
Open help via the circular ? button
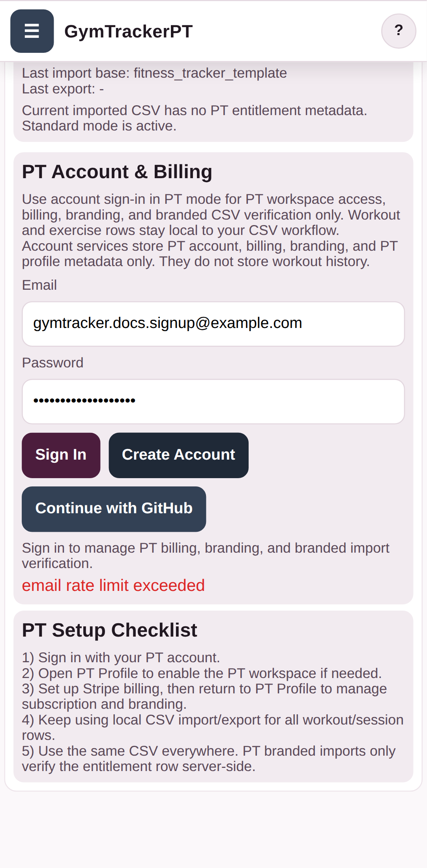pyautogui.click(x=399, y=31)
